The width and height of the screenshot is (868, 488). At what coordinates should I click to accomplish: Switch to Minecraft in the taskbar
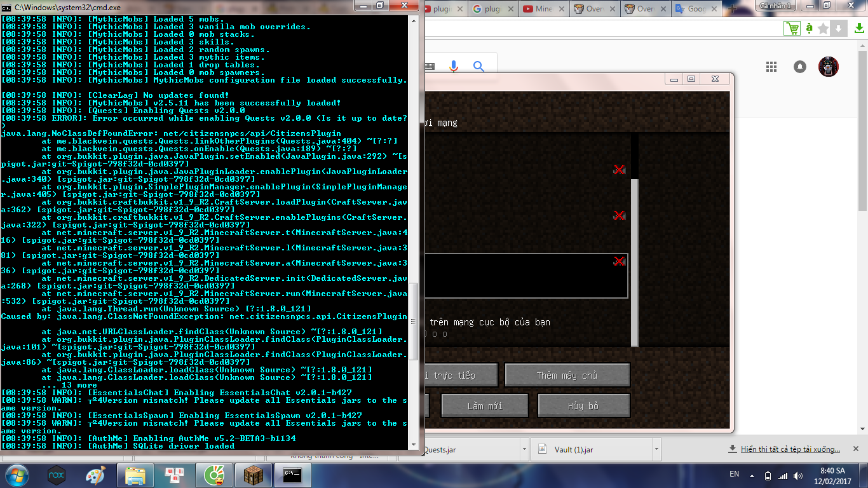tap(254, 475)
